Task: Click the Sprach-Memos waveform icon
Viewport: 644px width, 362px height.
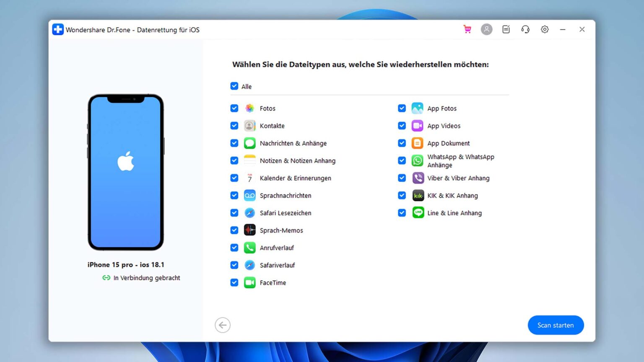Action: click(249, 230)
